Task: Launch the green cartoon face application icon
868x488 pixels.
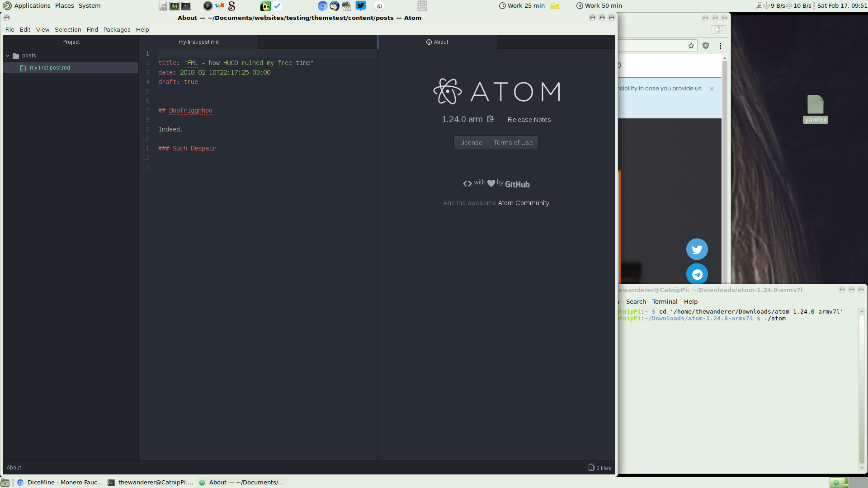Action: [x=265, y=6]
